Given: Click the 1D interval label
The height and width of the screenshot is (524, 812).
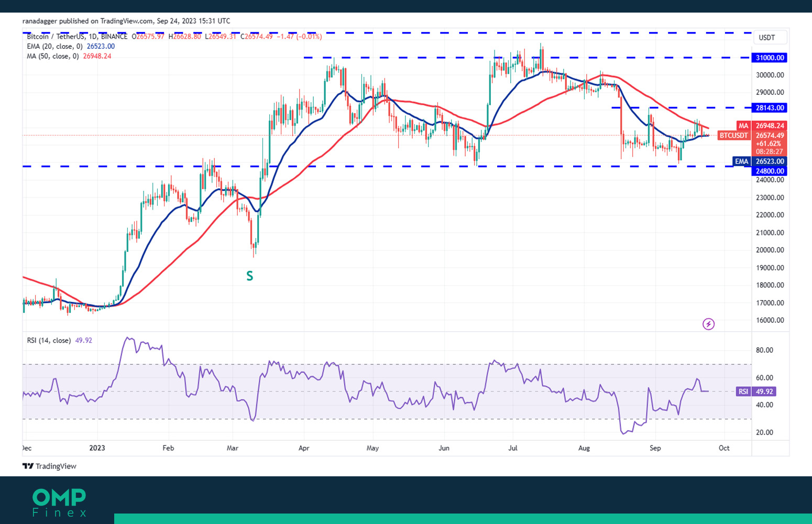Looking at the screenshot, I should tap(92, 36).
